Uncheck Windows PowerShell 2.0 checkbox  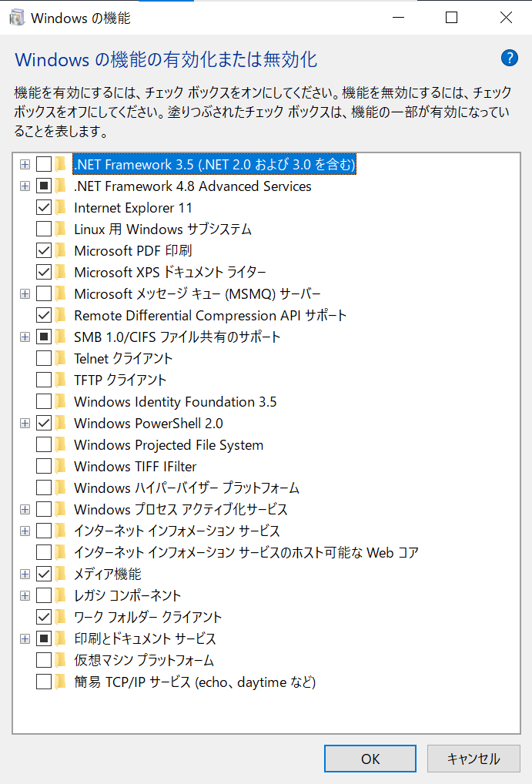click(44, 423)
